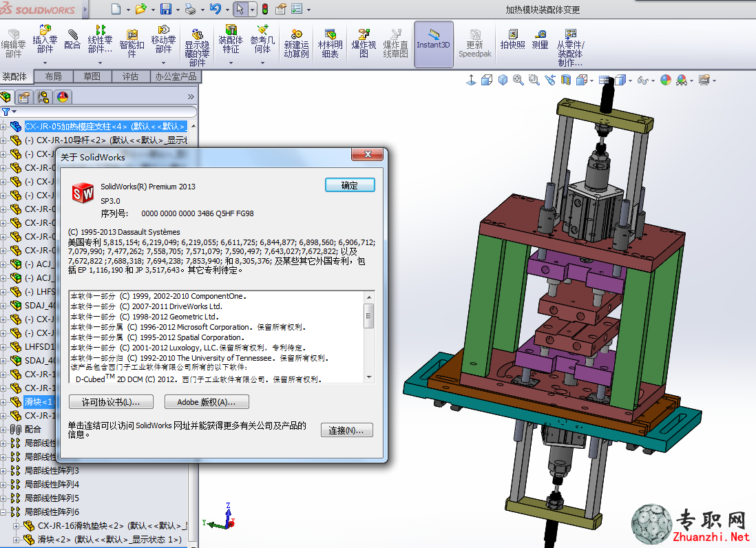Click scrollbar thumb in the copyright list
This screenshot has width=756, height=548.
369,315
